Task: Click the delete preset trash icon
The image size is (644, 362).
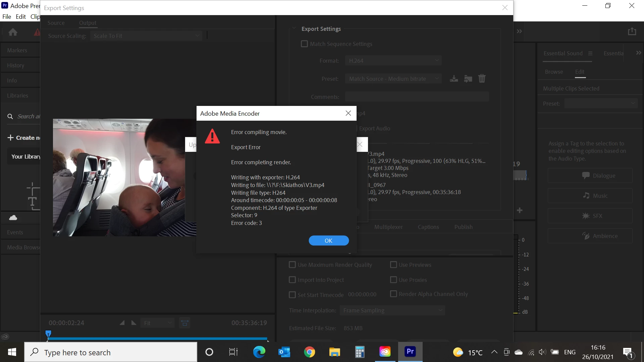Action: point(482,79)
